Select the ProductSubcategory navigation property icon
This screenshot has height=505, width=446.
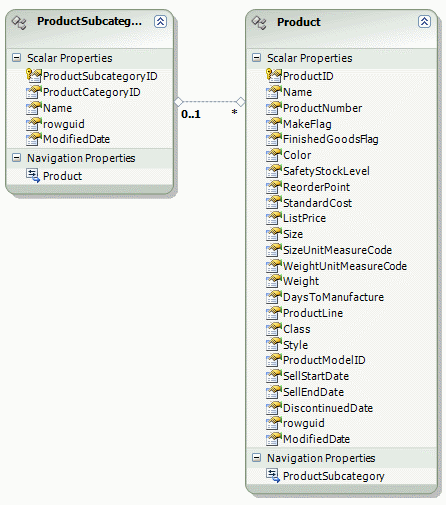pos(273,476)
